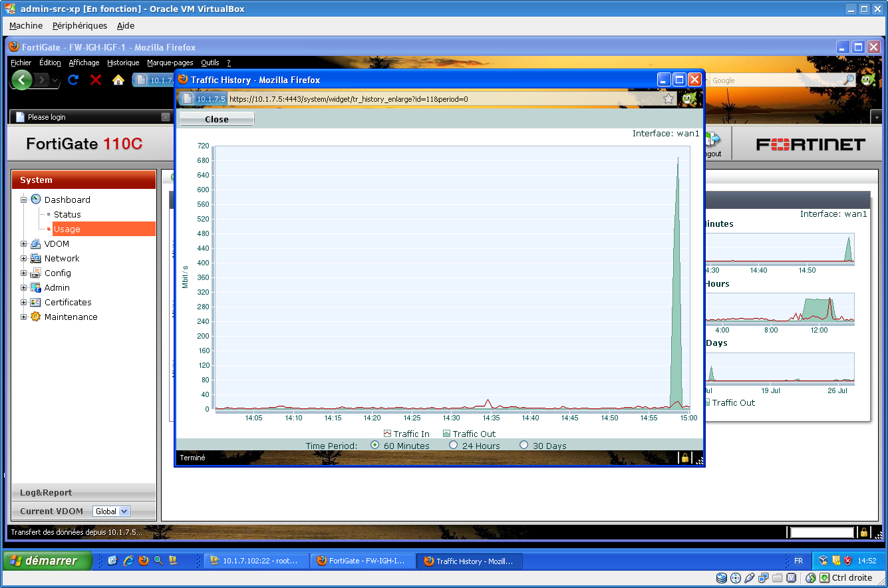This screenshot has width=888, height=588.
Task: Click the Logout icon in FortiGate header
Action: coord(712,141)
